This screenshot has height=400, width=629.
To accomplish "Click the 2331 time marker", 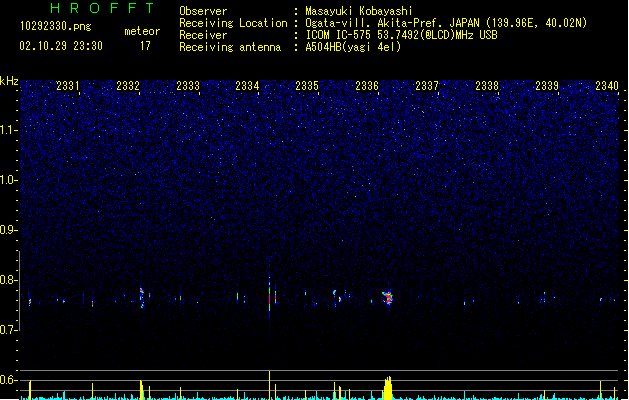I will tap(68, 86).
